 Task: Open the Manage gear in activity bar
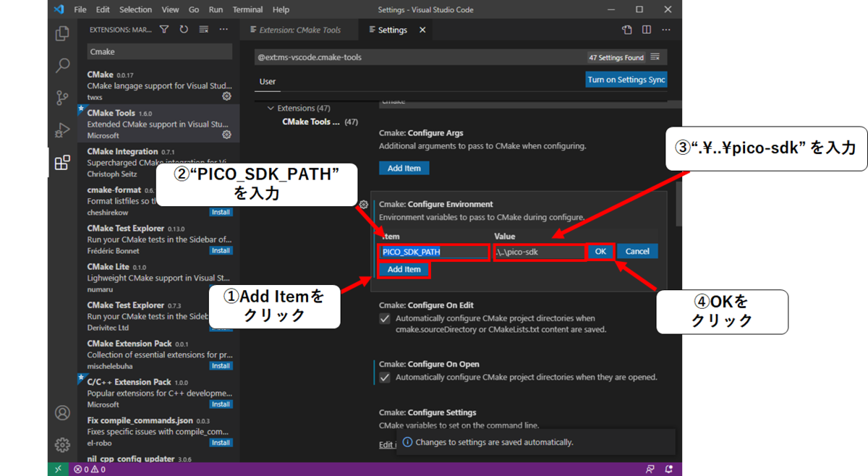pos(62,444)
